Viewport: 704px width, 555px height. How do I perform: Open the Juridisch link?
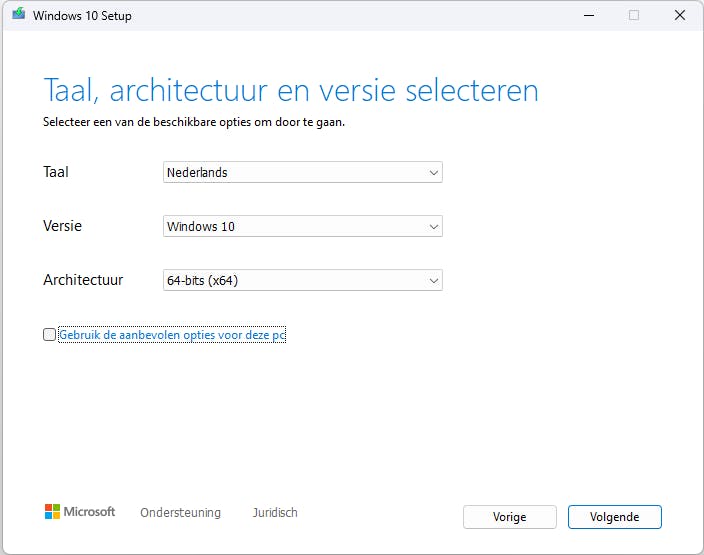click(275, 513)
